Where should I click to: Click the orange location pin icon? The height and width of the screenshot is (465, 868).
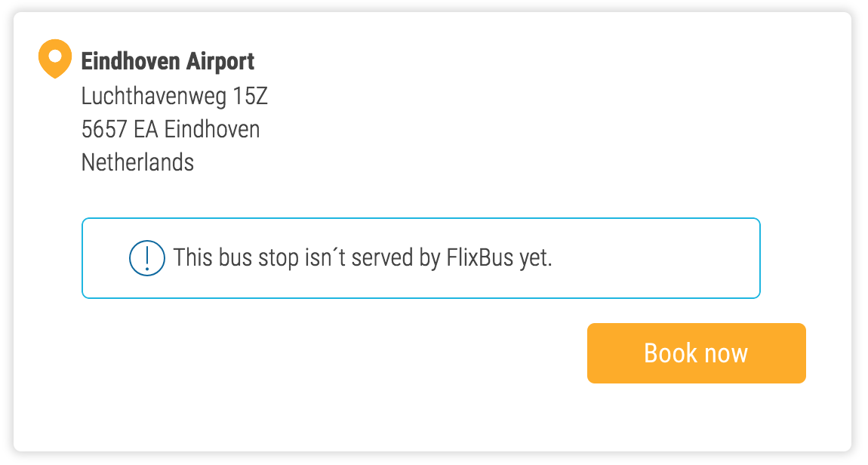pyautogui.click(x=54, y=58)
